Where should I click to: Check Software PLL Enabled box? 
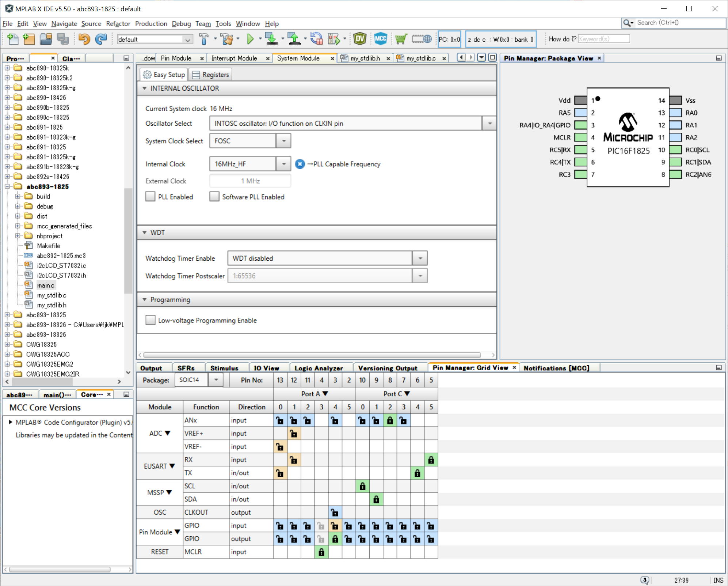tap(214, 197)
